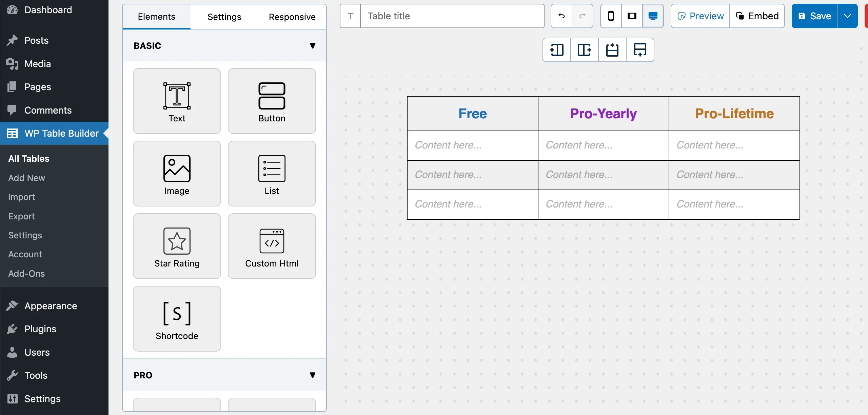
Task: Open the undo arrow icon
Action: 561,16
